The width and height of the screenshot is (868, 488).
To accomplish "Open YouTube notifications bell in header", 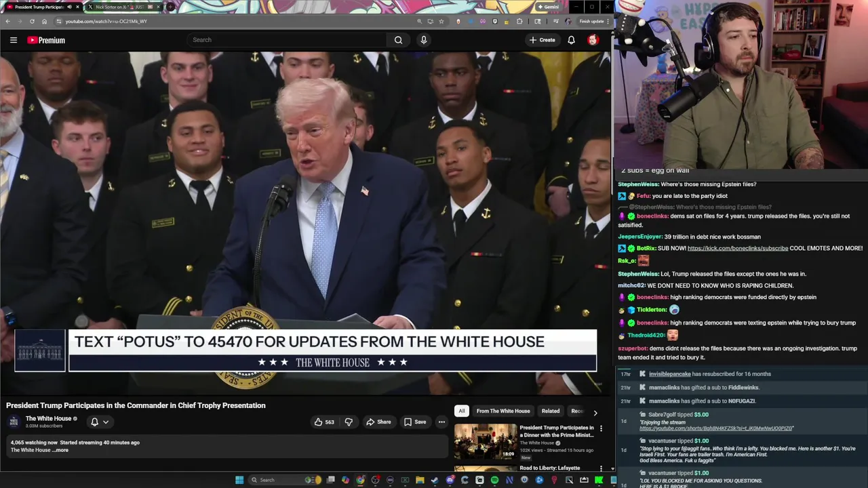I will (571, 40).
